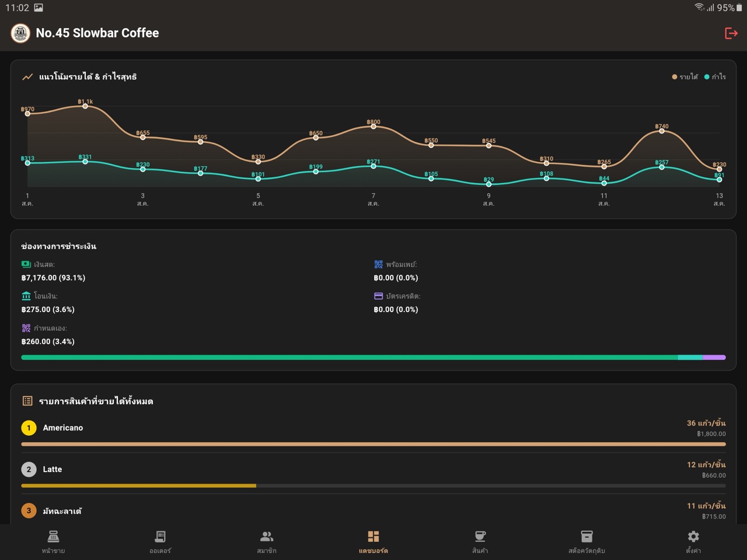Click rank 3 badge for มัทฉะลาเต้
Viewport: 747px width, 560px height.
point(29,510)
